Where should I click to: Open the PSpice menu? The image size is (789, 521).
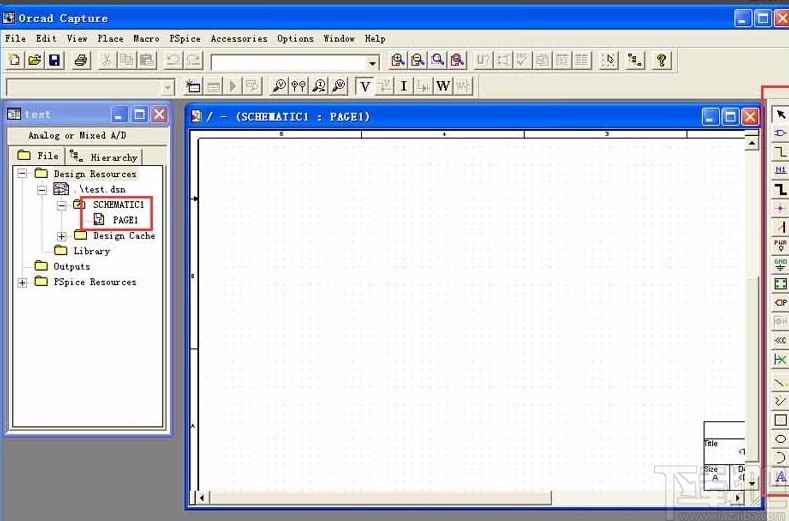185,39
